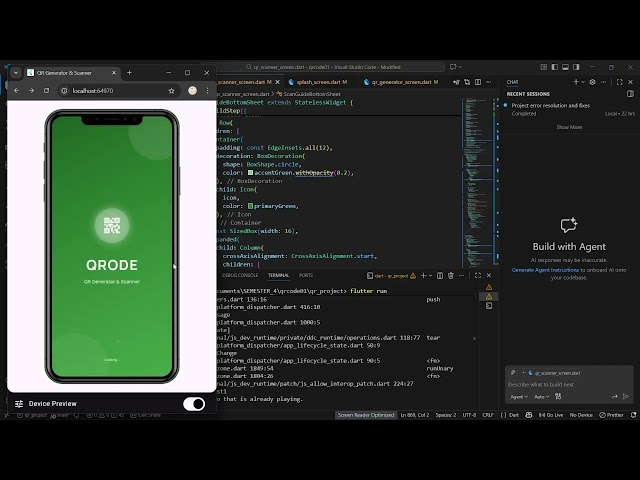Viewport: 640px width, 480px height.
Task: Open the new terminal launch profile dropdown
Action: click(x=430, y=276)
